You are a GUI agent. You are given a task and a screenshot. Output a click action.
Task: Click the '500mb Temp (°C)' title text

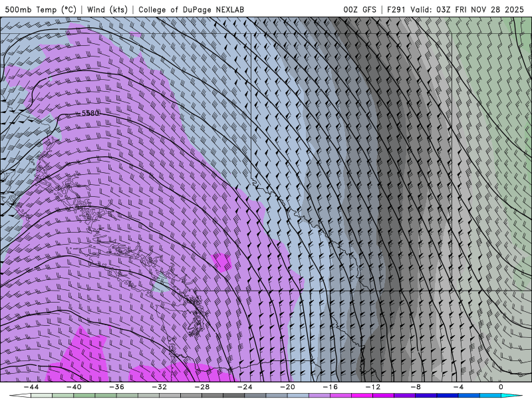click(41, 10)
